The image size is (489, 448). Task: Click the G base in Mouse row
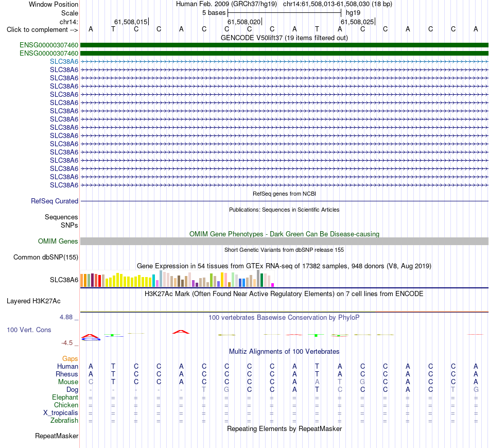362,382
